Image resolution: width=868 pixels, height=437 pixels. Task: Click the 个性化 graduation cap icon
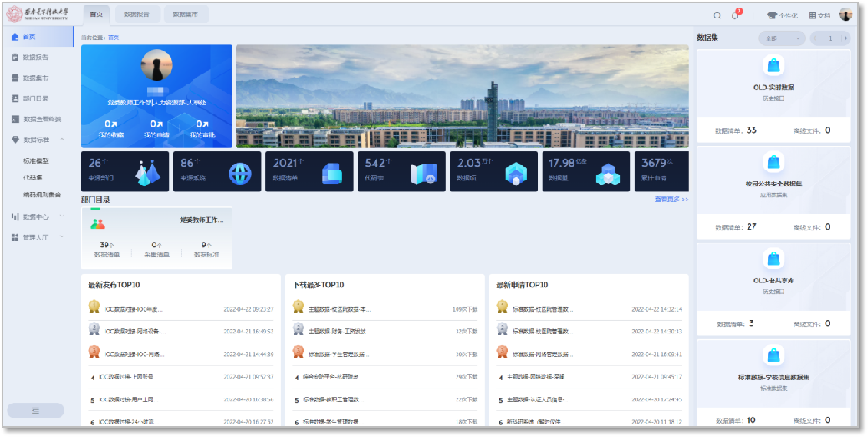[772, 16]
